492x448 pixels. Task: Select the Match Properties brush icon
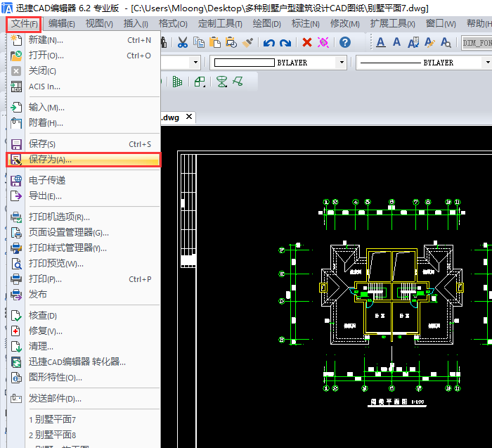(x=247, y=42)
